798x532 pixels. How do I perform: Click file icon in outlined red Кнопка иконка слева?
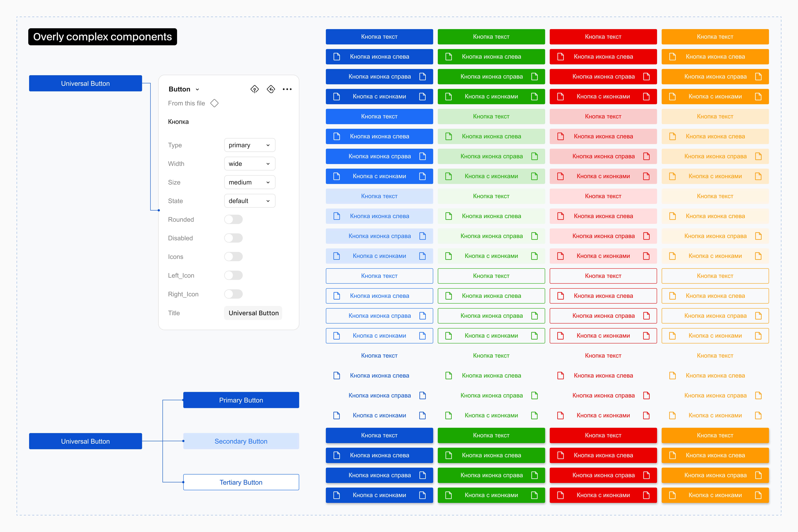561,296
